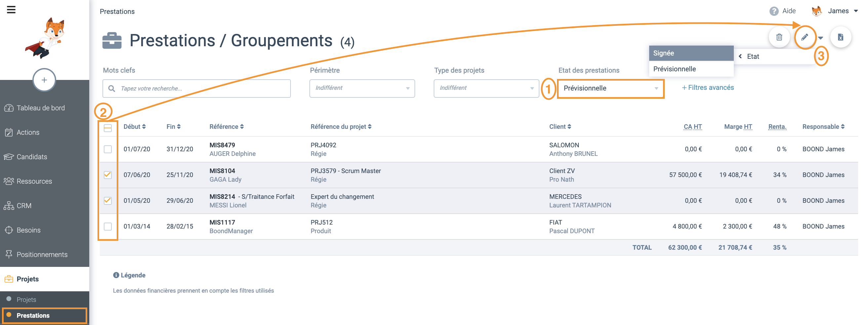Toggle the select-all header checkbox
This screenshot has height=325, width=868.
(107, 128)
